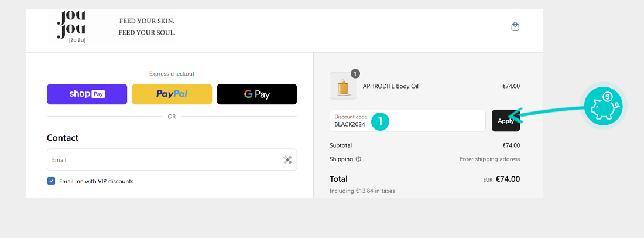Uncheck Email me with VIP discounts

pyautogui.click(x=52, y=181)
